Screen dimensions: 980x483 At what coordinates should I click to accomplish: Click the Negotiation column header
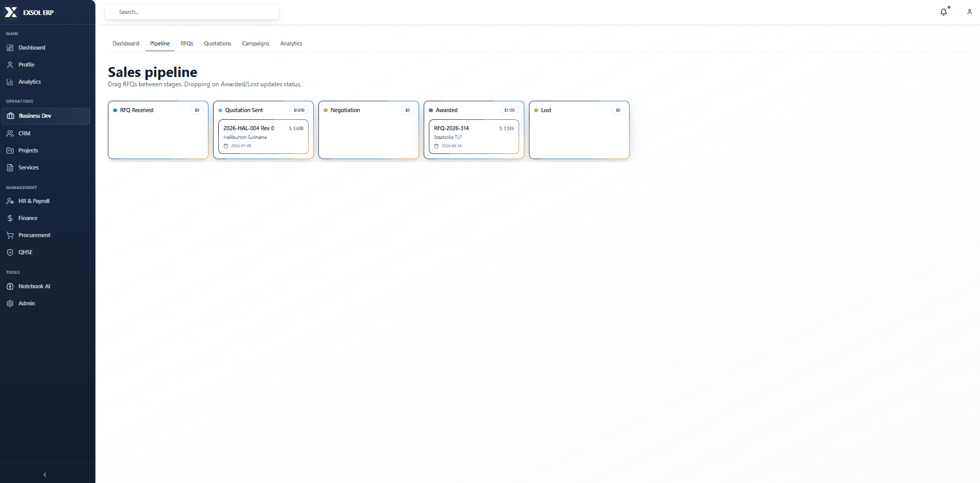pos(345,110)
